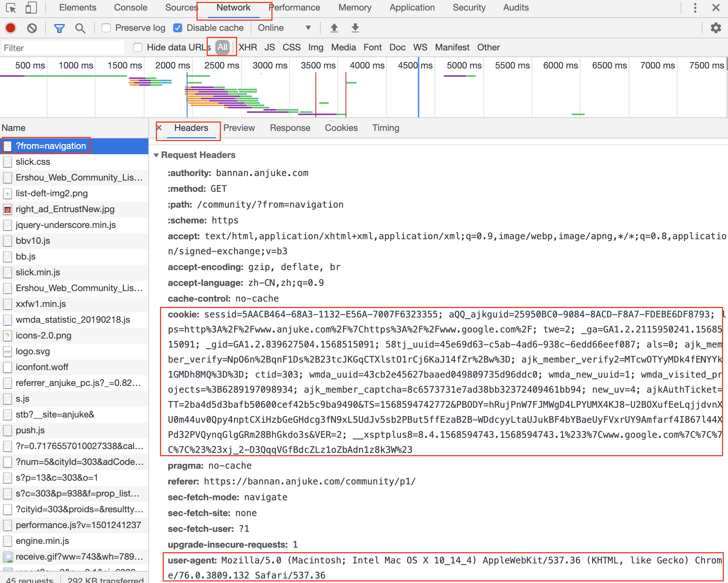The height and width of the screenshot is (583, 728).
Task: Open network search with the magnifier icon
Action: coord(80,28)
